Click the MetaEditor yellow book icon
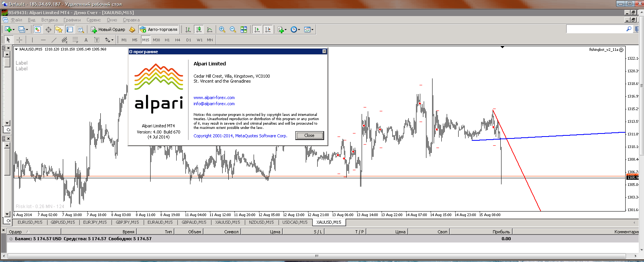Image resolution: width=644 pixels, height=262 pixels. pyautogui.click(x=132, y=29)
